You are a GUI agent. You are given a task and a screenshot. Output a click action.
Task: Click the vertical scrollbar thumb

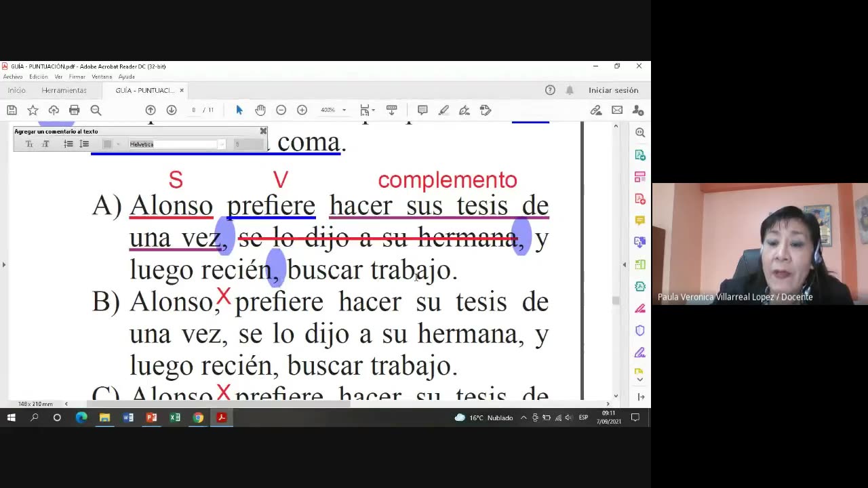click(x=616, y=300)
